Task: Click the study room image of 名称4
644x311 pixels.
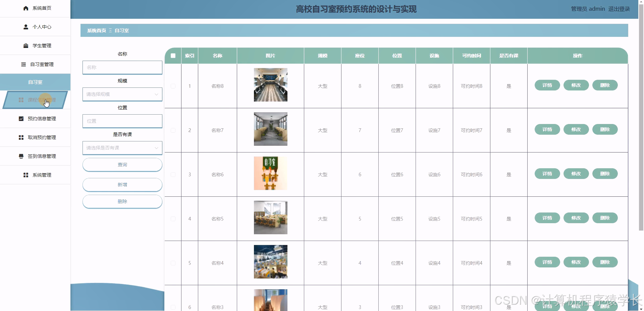Action: [271, 262]
